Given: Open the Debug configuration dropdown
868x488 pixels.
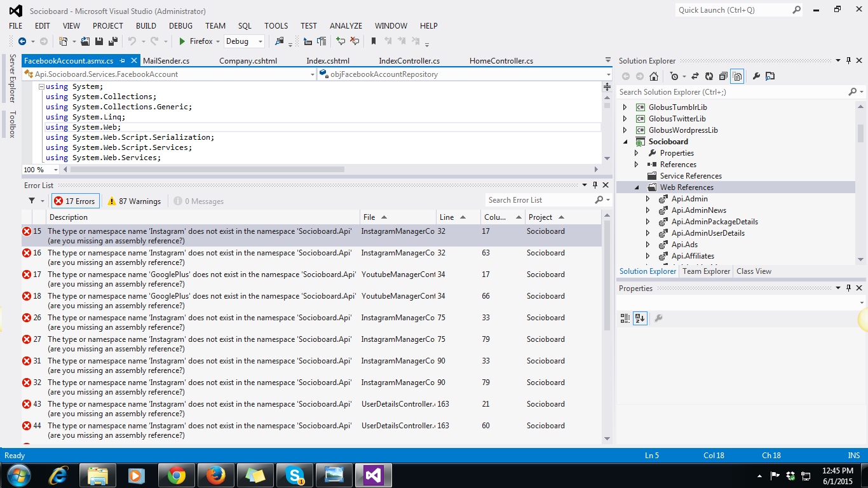Looking at the screenshot, I should (261, 41).
